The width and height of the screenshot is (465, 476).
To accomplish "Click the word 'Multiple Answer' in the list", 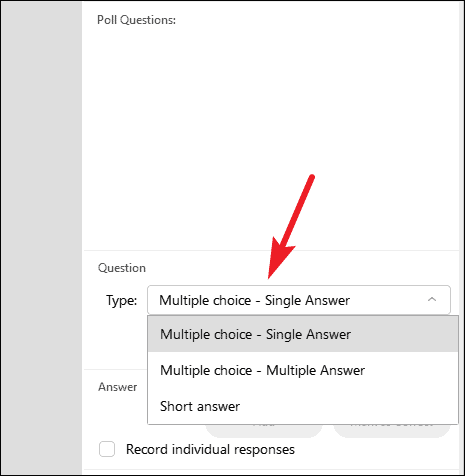I will (x=315, y=370).
